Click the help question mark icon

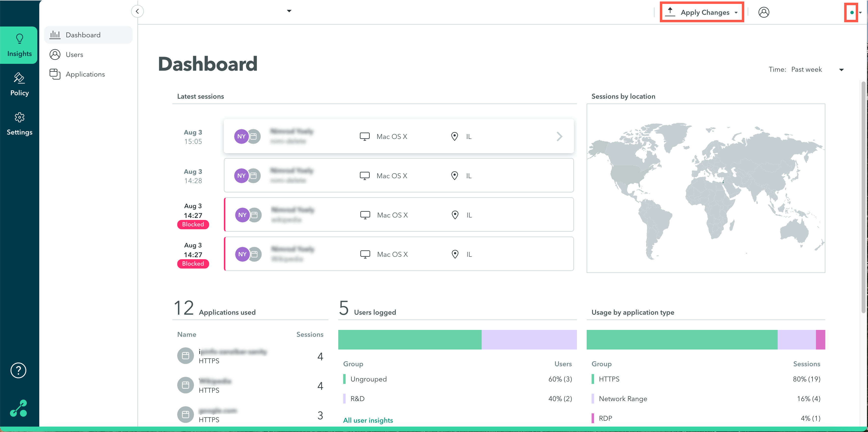click(18, 370)
